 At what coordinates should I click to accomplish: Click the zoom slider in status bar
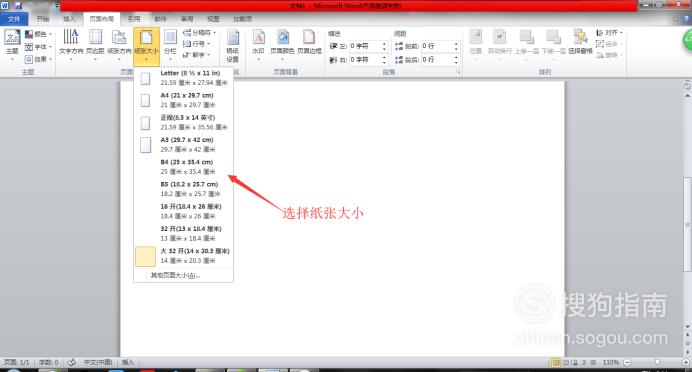pyautogui.click(x=657, y=362)
